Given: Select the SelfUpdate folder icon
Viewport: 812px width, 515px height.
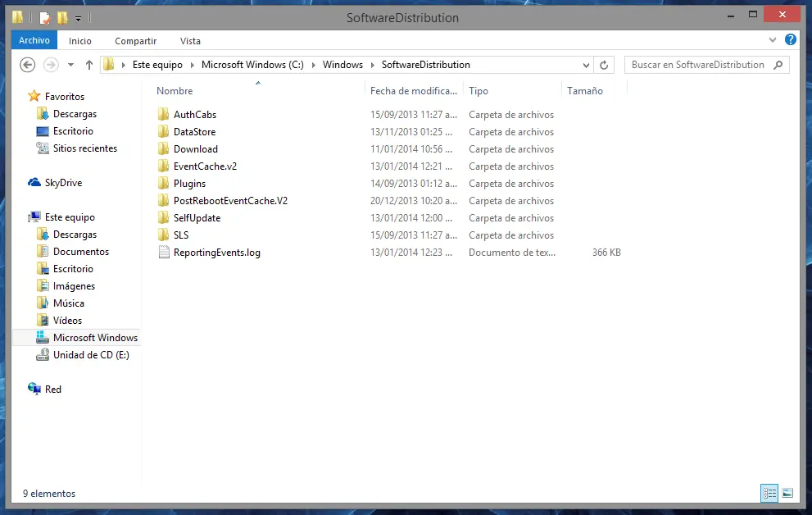Looking at the screenshot, I should point(164,217).
